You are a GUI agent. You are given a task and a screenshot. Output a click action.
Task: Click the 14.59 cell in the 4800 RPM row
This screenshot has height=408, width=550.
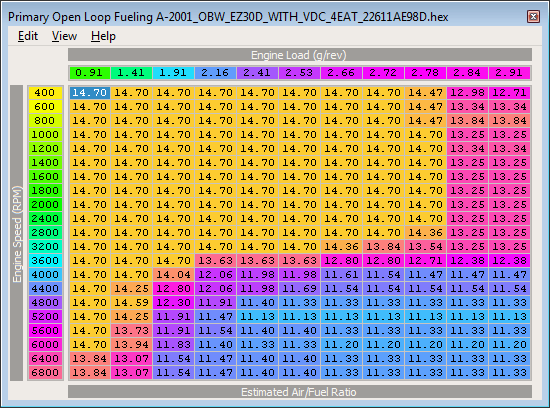[x=132, y=302]
